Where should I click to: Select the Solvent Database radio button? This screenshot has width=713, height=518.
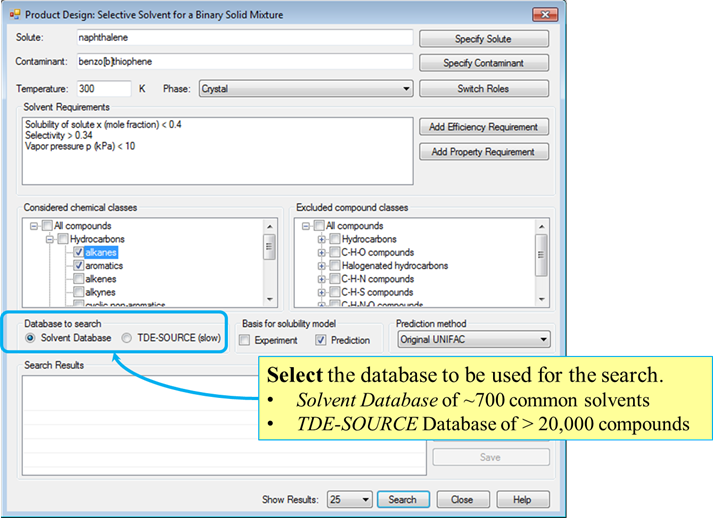[x=30, y=338]
